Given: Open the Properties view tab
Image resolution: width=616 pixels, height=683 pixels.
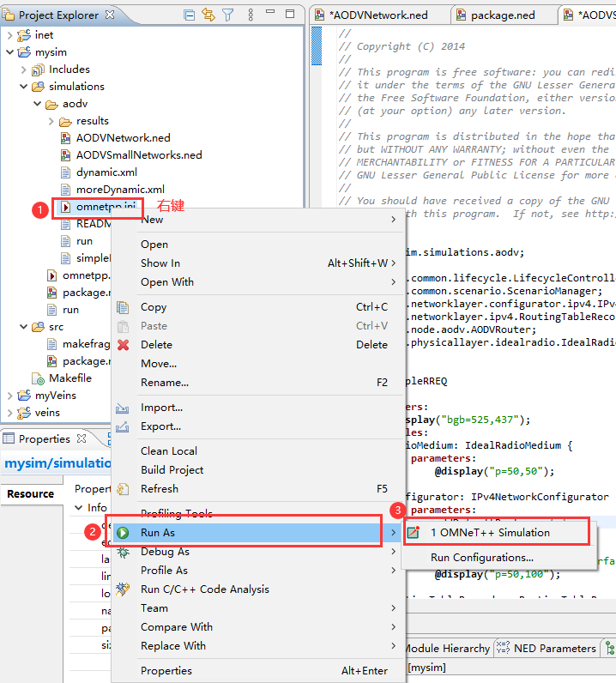Looking at the screenshot, I should [44, 439].
